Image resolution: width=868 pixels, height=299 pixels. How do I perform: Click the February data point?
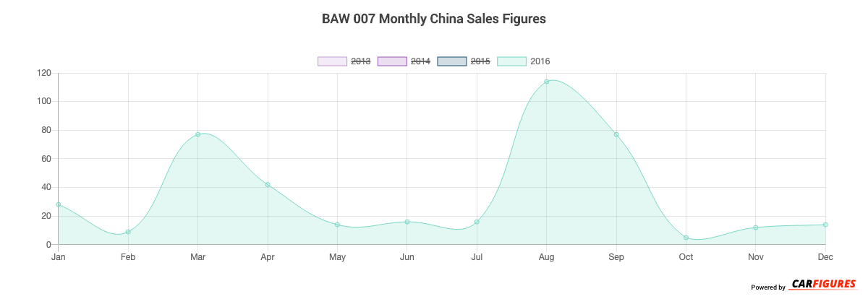pos(128,232)
